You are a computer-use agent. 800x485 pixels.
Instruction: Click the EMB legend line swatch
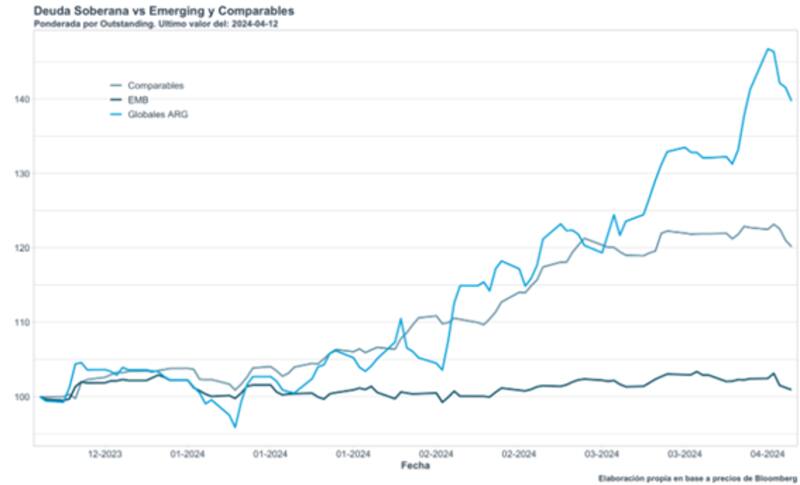coord(116,100)
